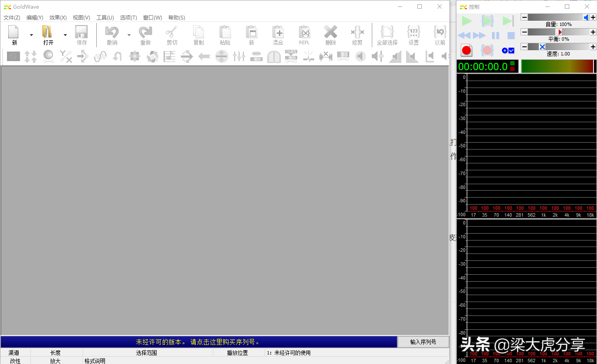Open the 视图(V) menu

[82, 18]
